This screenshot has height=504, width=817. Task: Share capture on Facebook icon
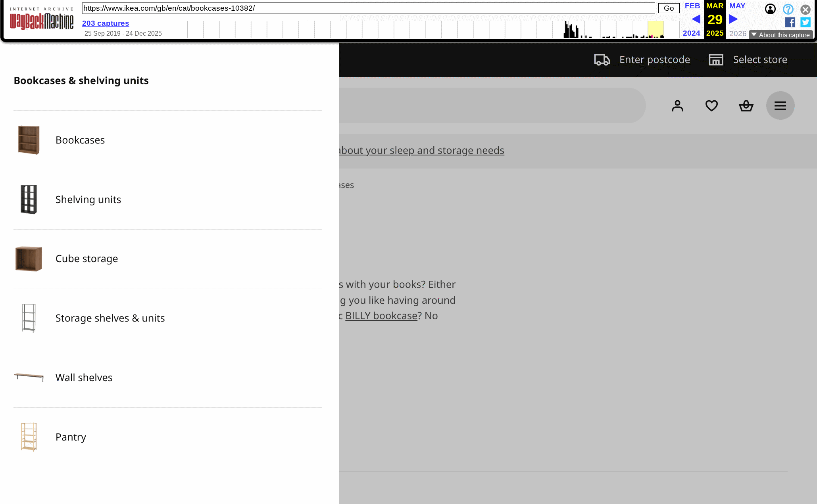790,23
